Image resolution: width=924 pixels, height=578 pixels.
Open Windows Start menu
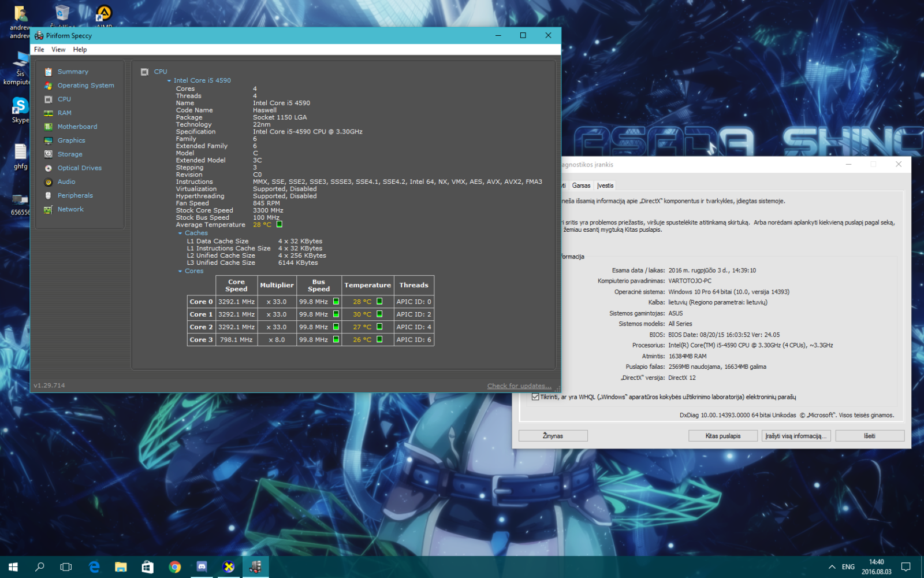tap(13, 567)
